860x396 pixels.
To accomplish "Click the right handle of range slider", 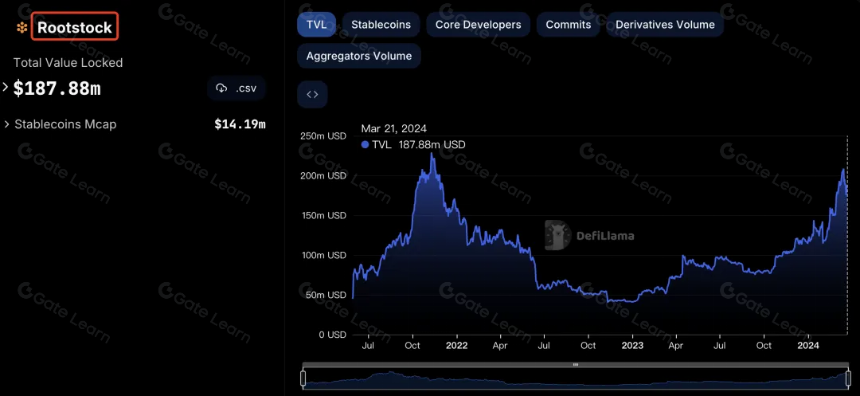I will click(x=848, y=378).
